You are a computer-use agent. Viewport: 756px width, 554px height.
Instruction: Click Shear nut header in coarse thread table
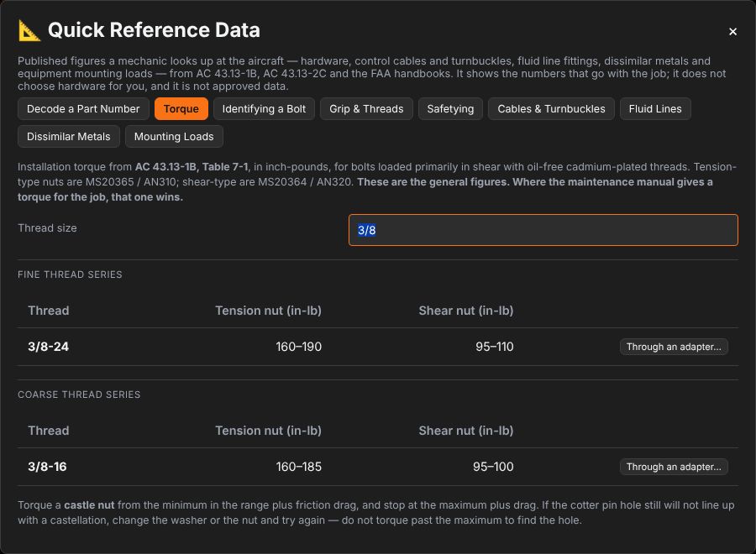[x=465, y=431]
